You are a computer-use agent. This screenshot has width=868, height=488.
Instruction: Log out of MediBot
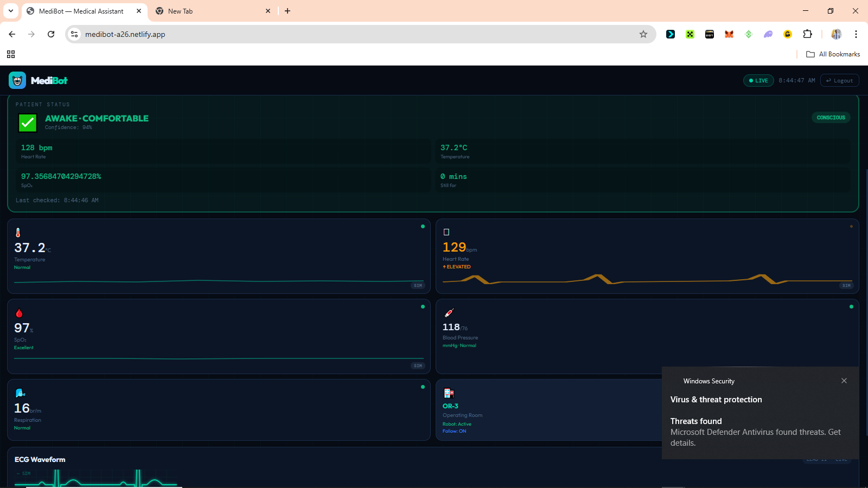pos(839,80)
